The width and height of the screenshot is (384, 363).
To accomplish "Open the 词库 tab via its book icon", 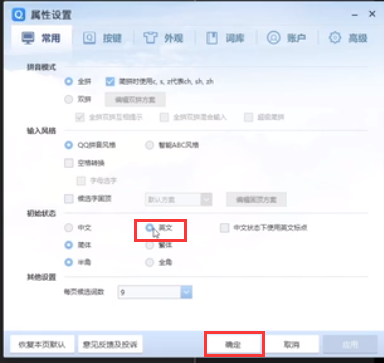I will coord(212,38).
